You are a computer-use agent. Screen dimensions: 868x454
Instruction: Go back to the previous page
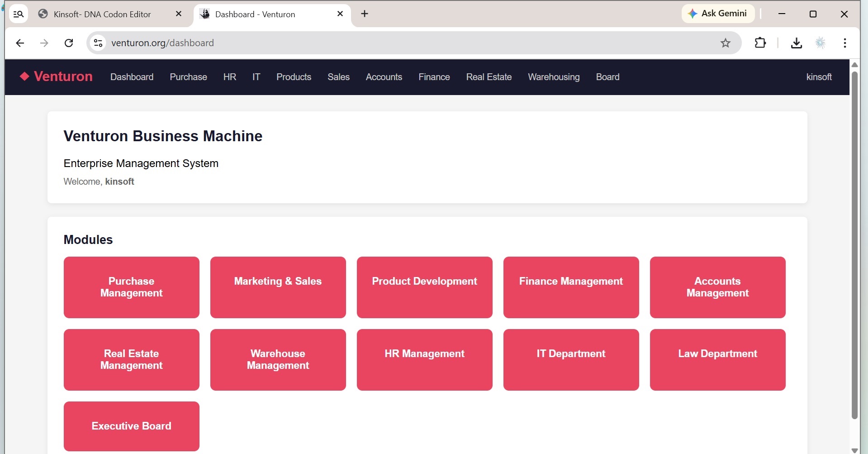coord(20,43)
